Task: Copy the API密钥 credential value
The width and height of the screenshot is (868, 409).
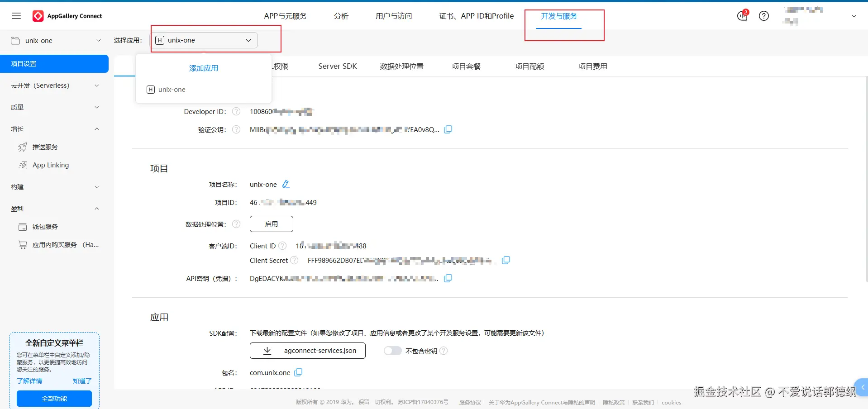Action: coord(448,278)
